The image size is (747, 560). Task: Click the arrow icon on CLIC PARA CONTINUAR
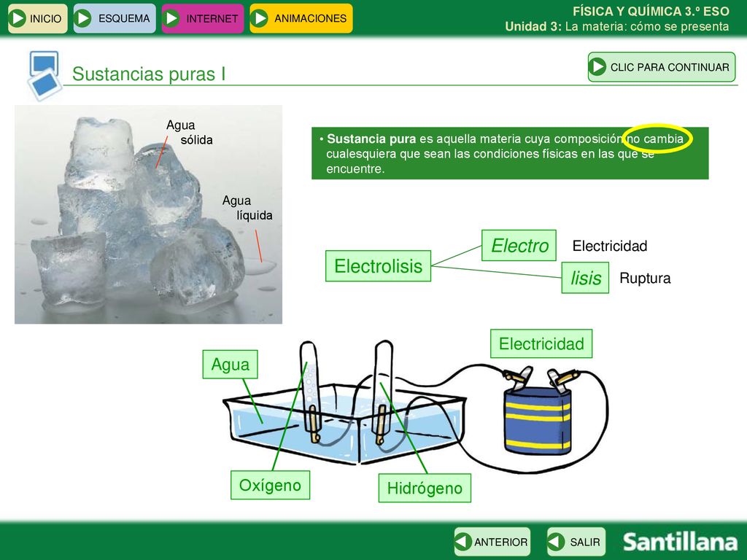(598, 67)
